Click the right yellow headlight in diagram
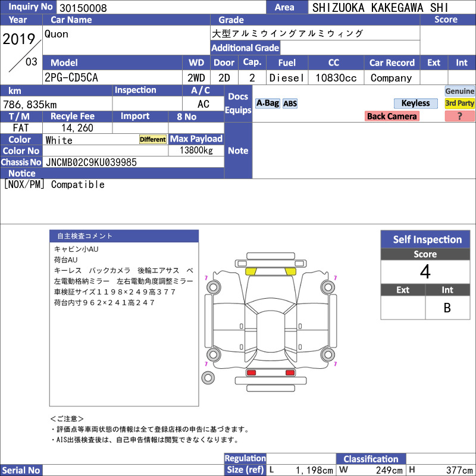 (290, 271)
